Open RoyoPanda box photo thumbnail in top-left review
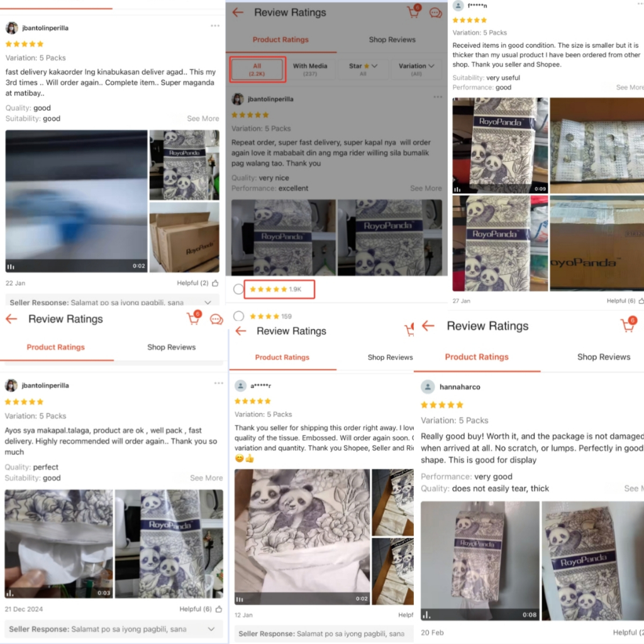644x644 pixels. pyautogui.click(x=184, y=237)
